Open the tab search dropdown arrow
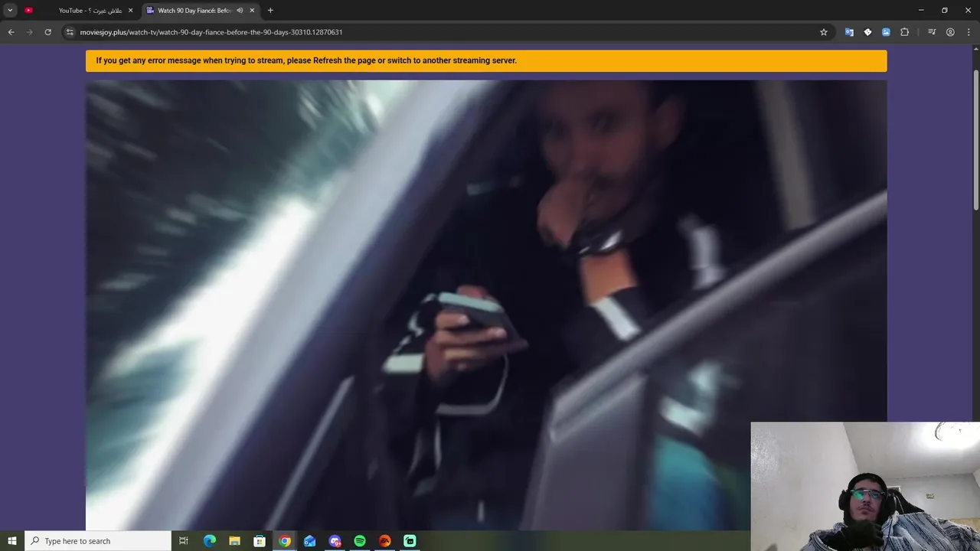The width and height of the screenshot is (980, 551). pyautogui.click(x=10, y=10)
